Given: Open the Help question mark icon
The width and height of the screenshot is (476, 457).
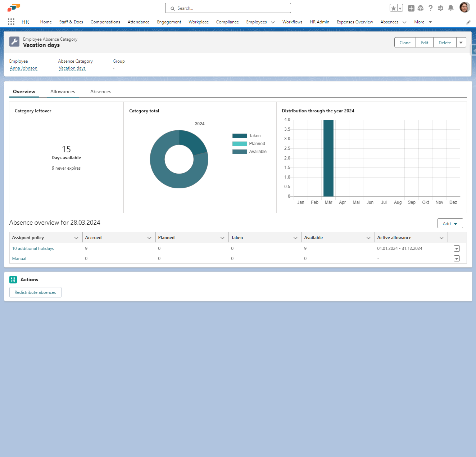Looking at the screenshot, I should tap(431, 8).
